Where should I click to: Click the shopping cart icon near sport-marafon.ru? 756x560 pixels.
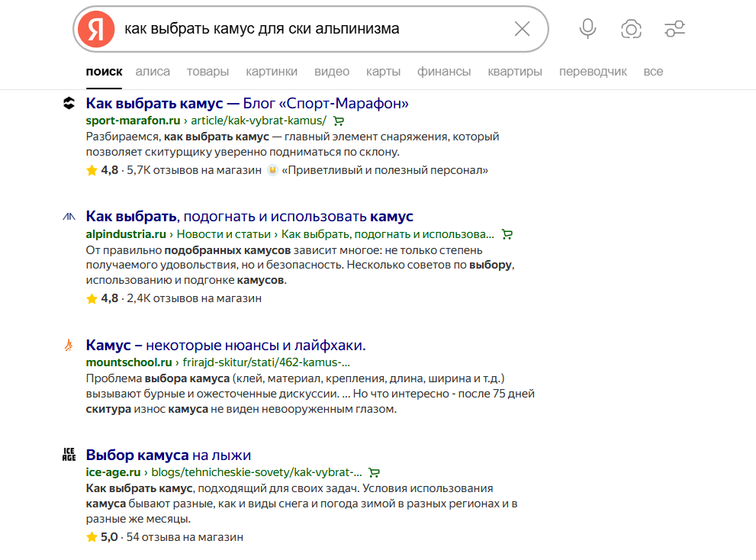(x=339, y=121)
